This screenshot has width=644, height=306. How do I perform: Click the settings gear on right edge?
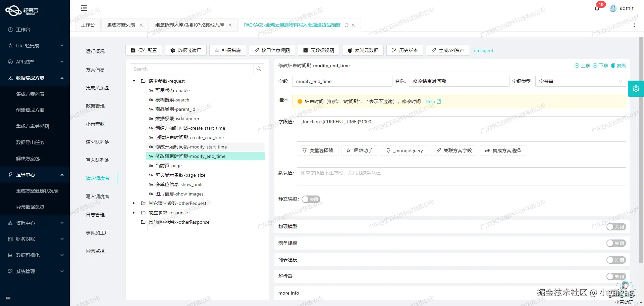636,89
